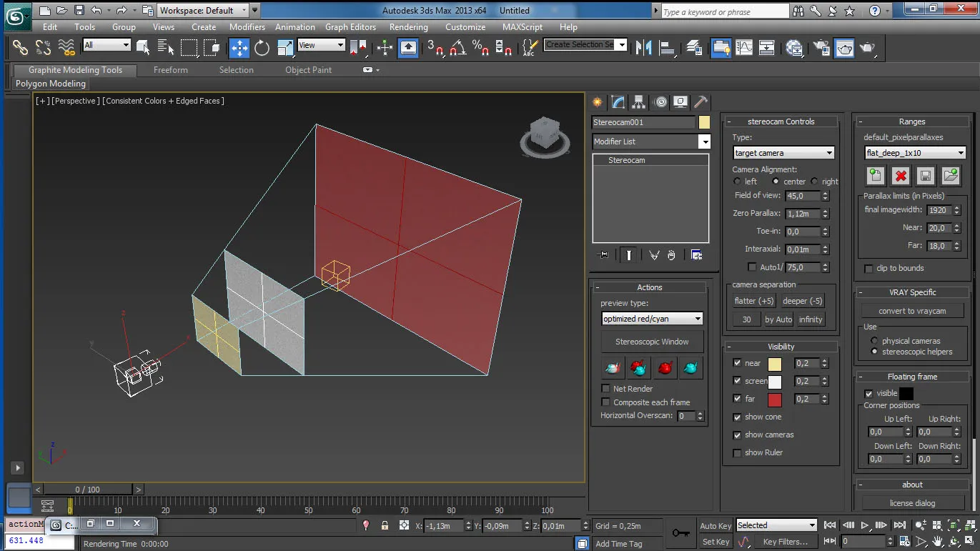
Task: Switch to the Freeform ribbon tab
Action: 171,70
